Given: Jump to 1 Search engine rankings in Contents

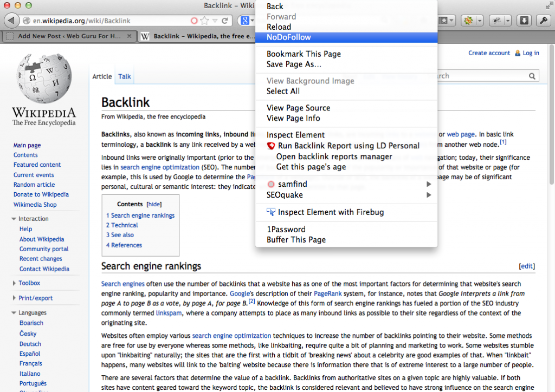Looking at the screenshot, I should [x=140, y=215].
